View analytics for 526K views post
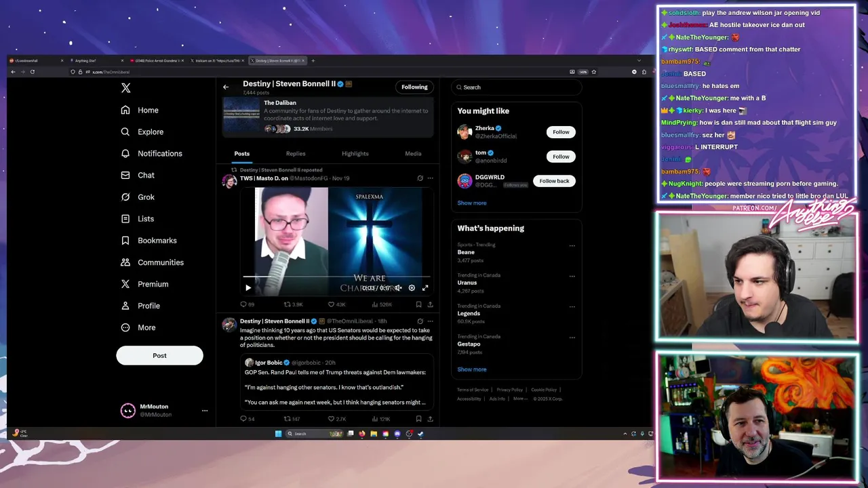Screen dimensions: 868x488 (382, 305)
